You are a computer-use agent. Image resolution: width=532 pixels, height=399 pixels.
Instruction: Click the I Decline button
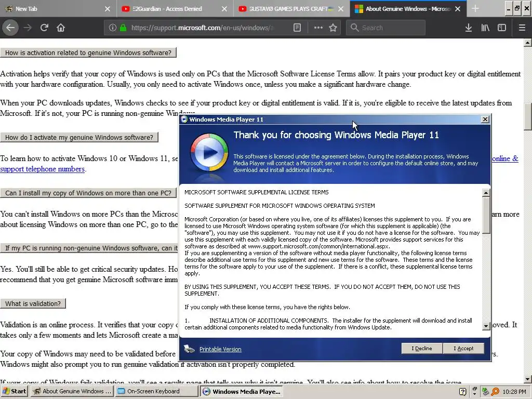pos(422,349)
